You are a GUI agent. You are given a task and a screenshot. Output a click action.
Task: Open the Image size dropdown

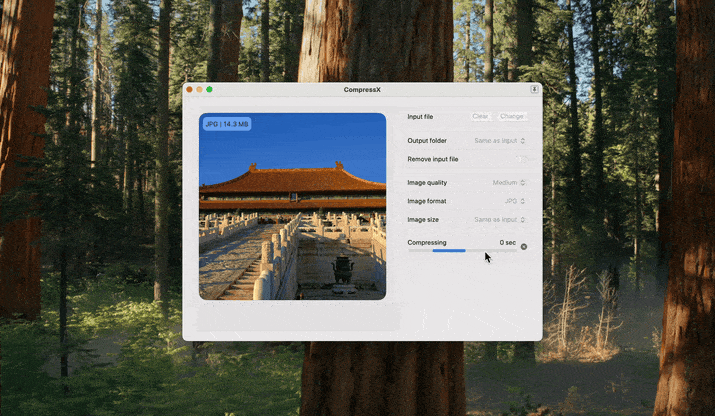(x=499, y=219)
